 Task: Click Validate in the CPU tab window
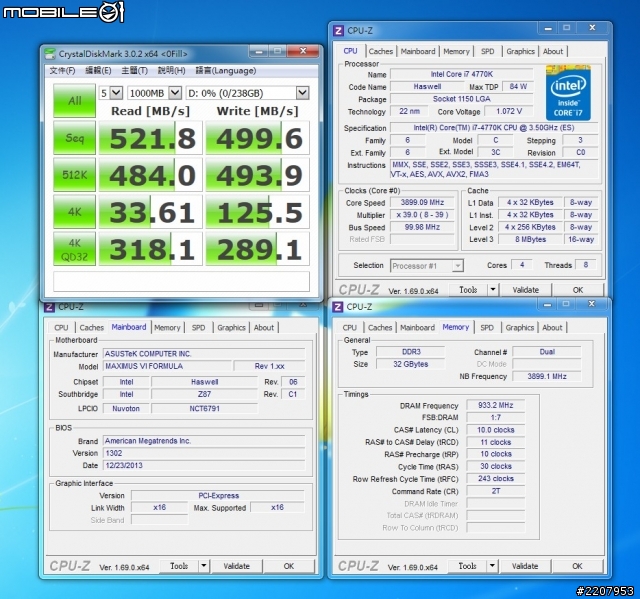coord(526,290)
